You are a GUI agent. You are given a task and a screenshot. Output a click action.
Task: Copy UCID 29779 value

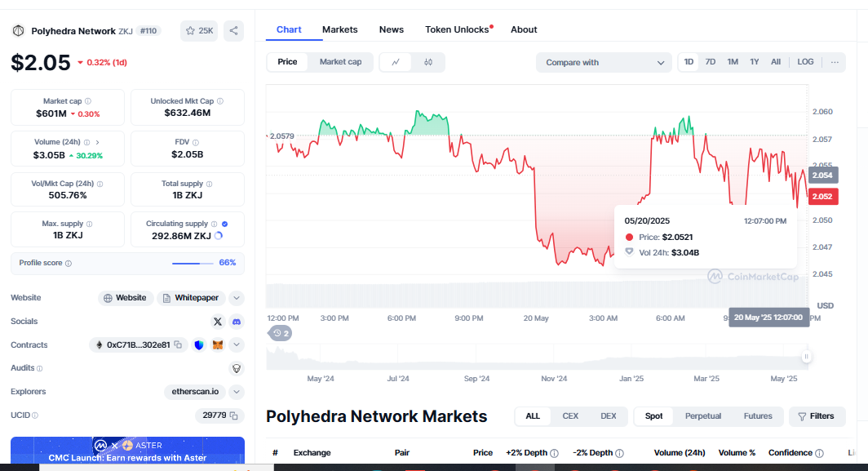click(233, 415)
